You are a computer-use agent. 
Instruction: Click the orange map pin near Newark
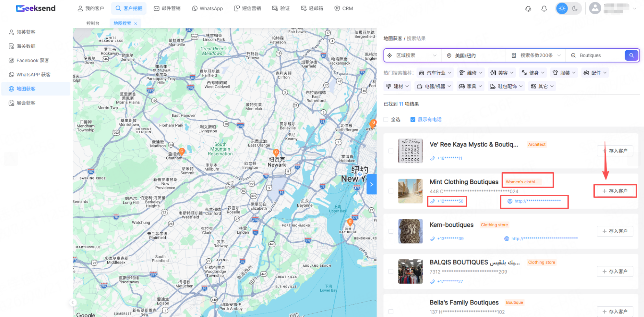pos(276,152)
